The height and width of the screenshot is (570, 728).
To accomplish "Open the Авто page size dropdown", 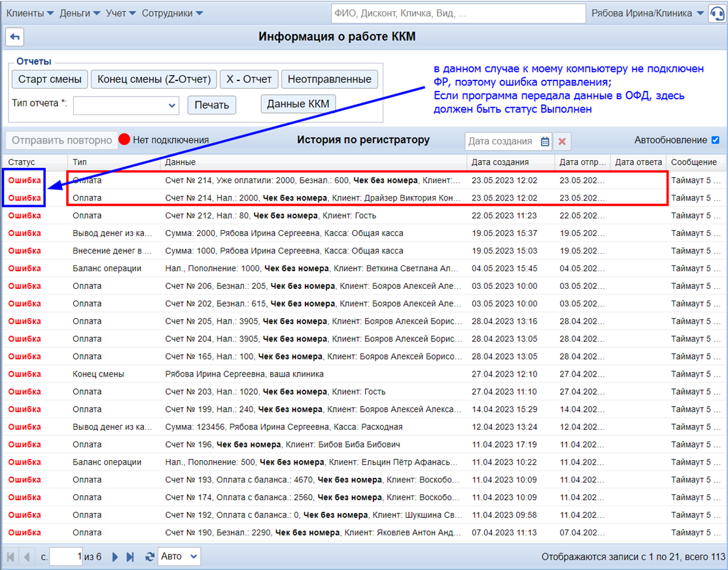I will click(x=179, y=556).
